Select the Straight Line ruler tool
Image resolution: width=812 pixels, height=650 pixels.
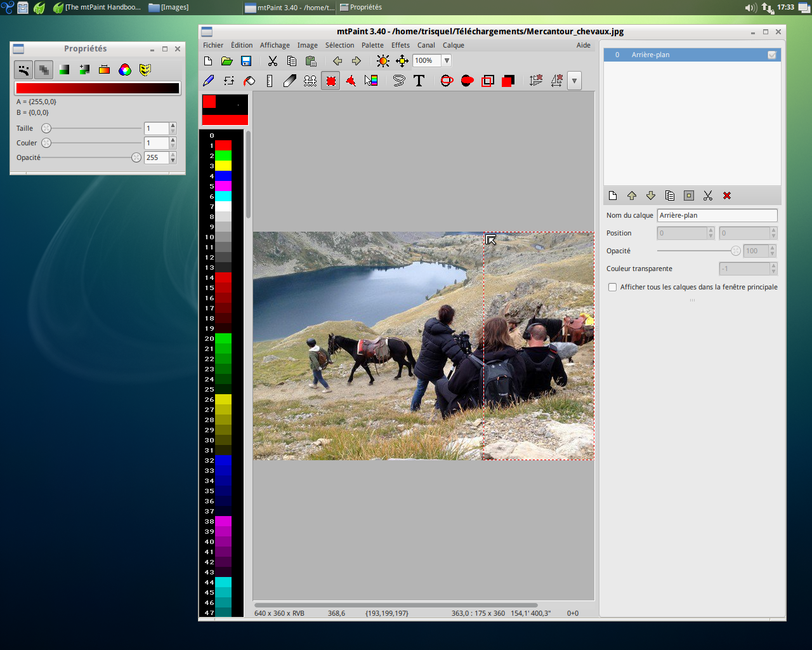tap(270, 81)
